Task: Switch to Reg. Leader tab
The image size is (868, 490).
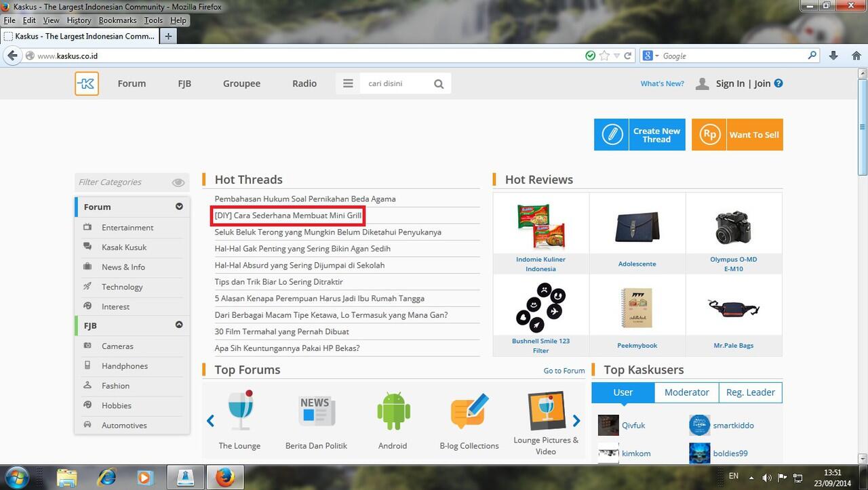Action: pyautogui.click(x=751, y=392)
